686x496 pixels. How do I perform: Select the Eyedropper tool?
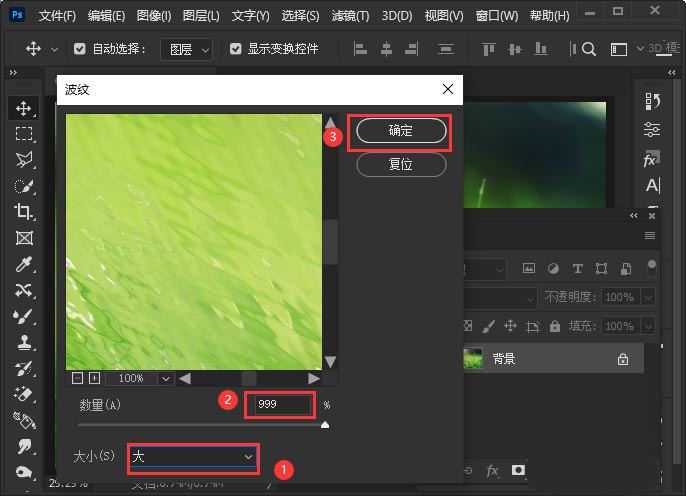24,264
